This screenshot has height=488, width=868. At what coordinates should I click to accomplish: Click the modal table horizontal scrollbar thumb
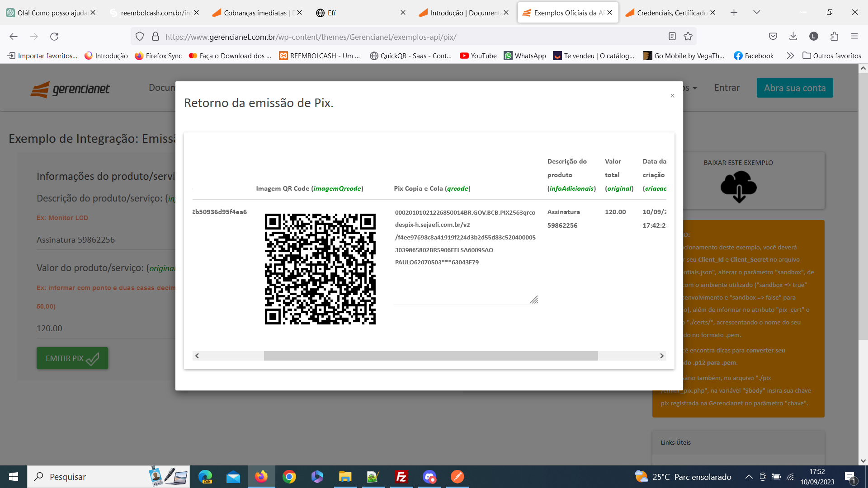431,356
